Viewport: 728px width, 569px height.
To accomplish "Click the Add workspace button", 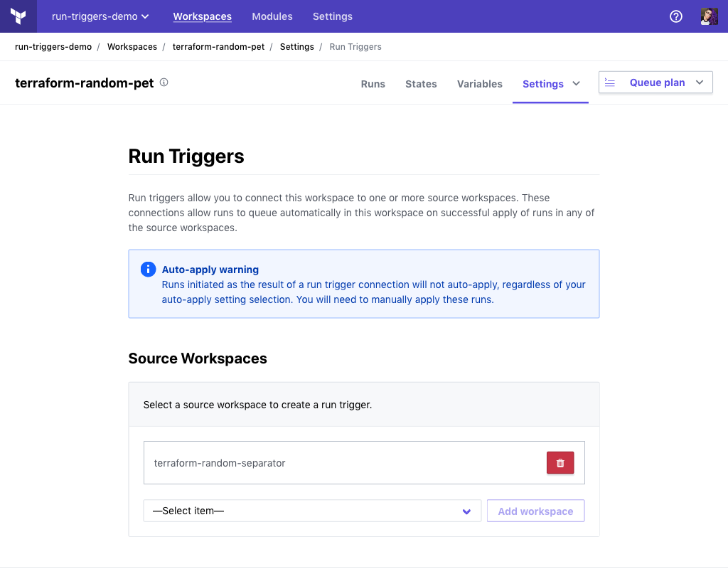I will tap(535, 511).
